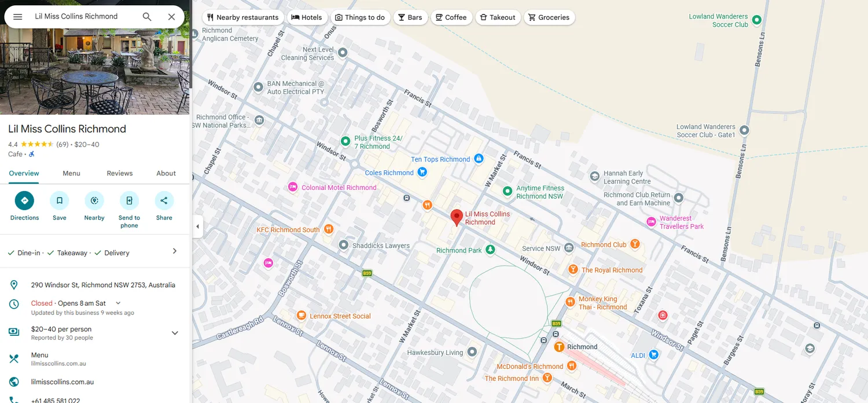Collapse the side panel with arrow handle
The width and height of the screenshot is (868, 403).
(197, 226)
